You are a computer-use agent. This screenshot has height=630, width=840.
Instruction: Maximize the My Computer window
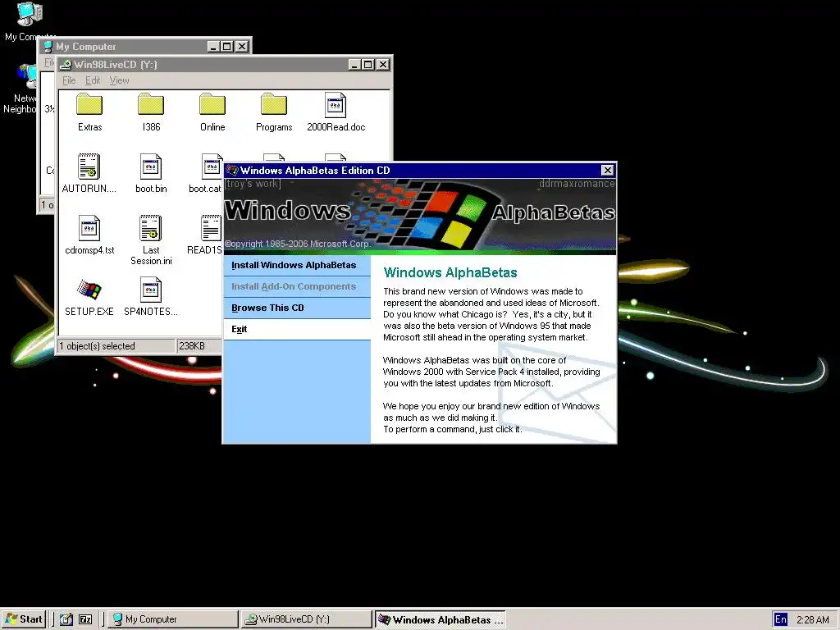click(x=226, y=47)
